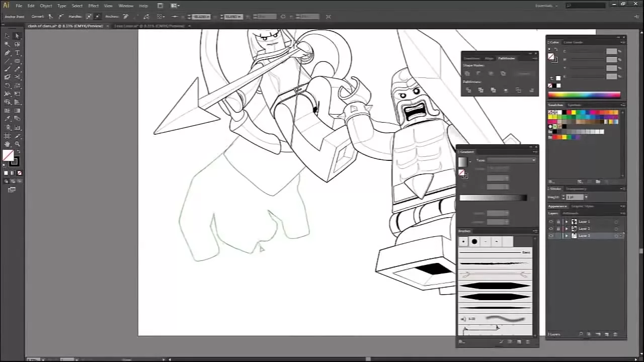The height and width of the screenshot is (362, 644).
Task: Click Convert anchor to corner icon in control bar
Action: pyautogui.click(x=50, y=17)
